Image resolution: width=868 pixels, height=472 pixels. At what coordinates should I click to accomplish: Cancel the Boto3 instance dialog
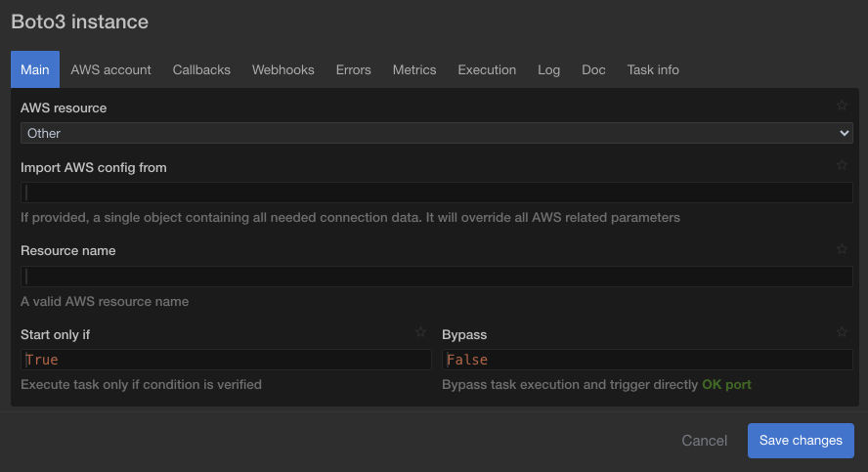(x=704, y=441)
